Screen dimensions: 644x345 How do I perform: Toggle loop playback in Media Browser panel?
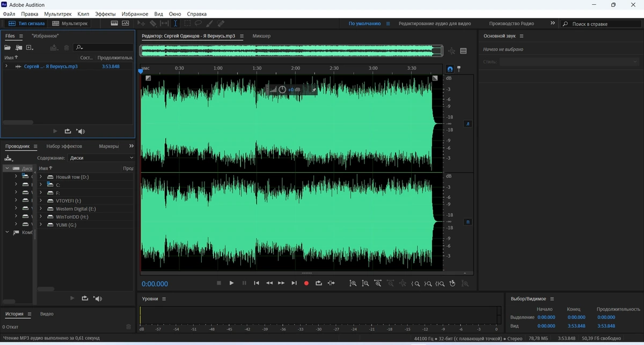pos(85,298)
